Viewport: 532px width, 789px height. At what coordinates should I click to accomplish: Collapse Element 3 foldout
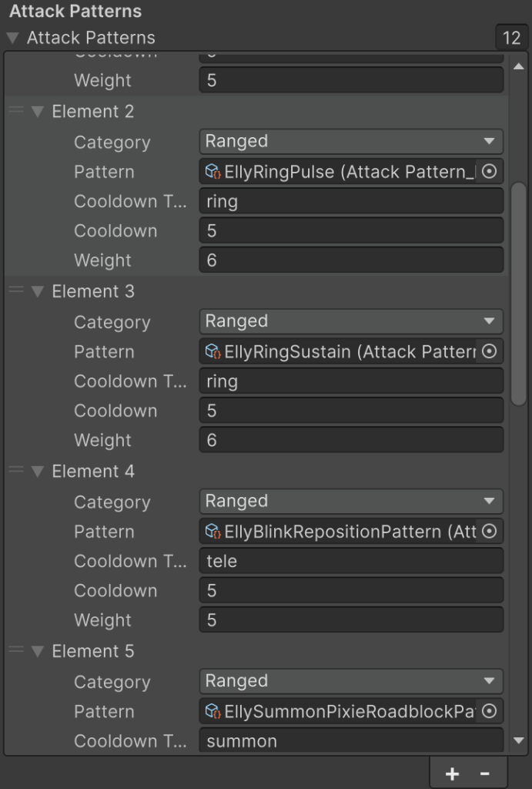point(38,292)
